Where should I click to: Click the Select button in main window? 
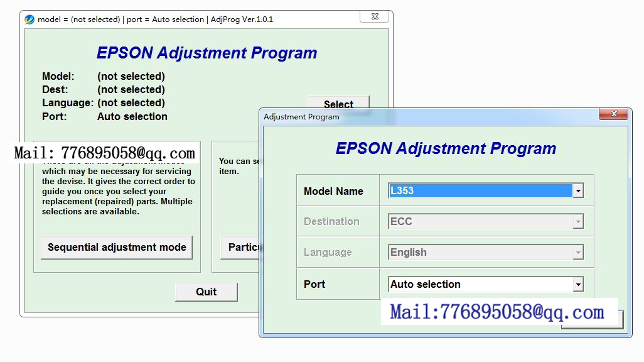coord(338,103)
